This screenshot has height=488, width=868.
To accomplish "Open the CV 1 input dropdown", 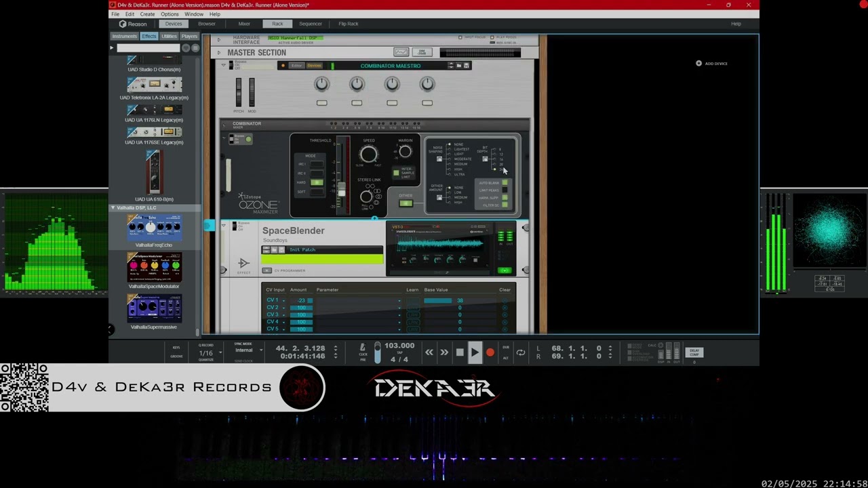I will tap(284, 300).
